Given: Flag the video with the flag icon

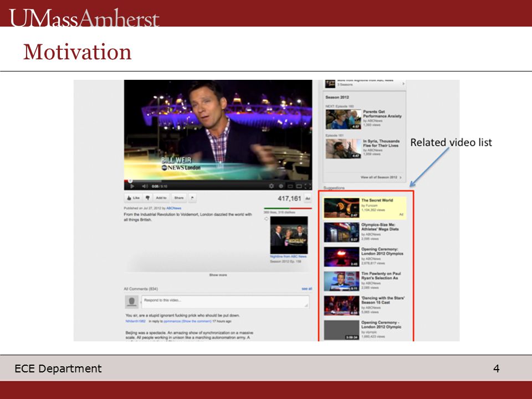Looking at the screenshot, I should click(192, 198).
